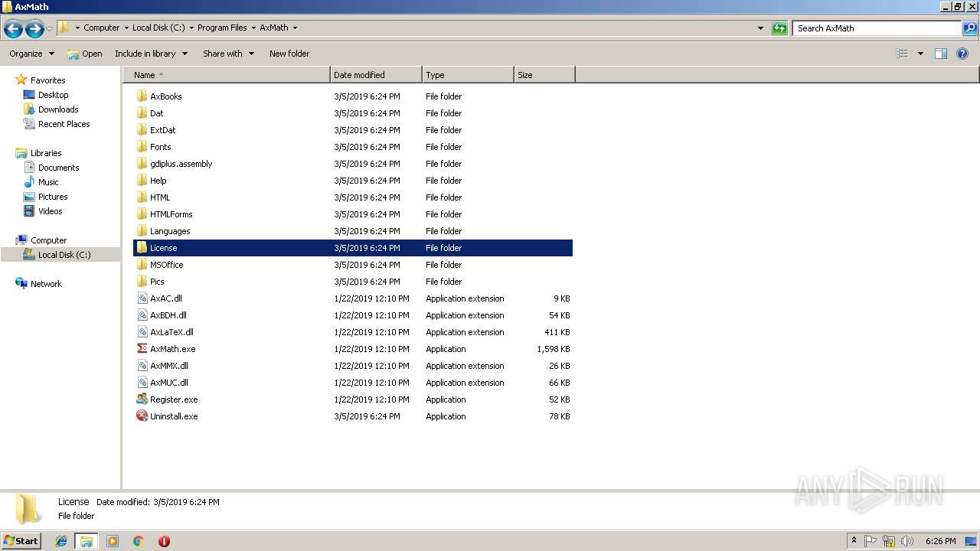Go to Program Files in breadcrumb
The width and height of the screenshot is (980, 551).
[222, 28]
